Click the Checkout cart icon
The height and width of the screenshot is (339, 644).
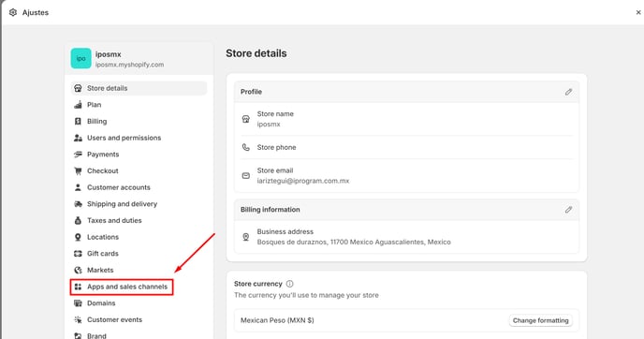[x=78, y=171]
